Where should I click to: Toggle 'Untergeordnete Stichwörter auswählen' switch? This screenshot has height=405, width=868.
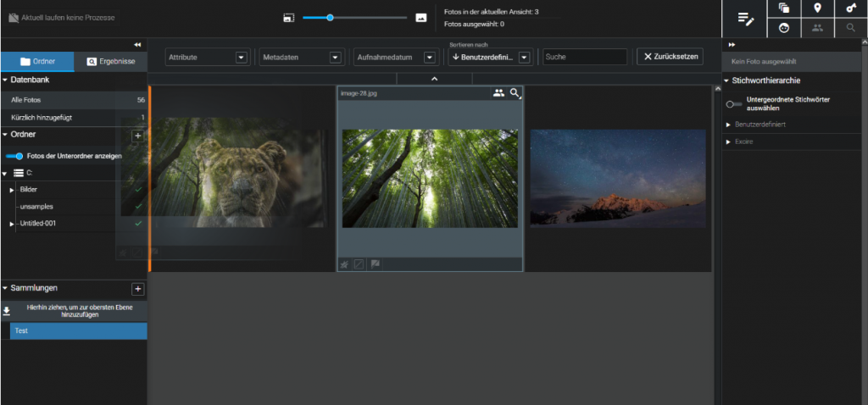(734, 104)
